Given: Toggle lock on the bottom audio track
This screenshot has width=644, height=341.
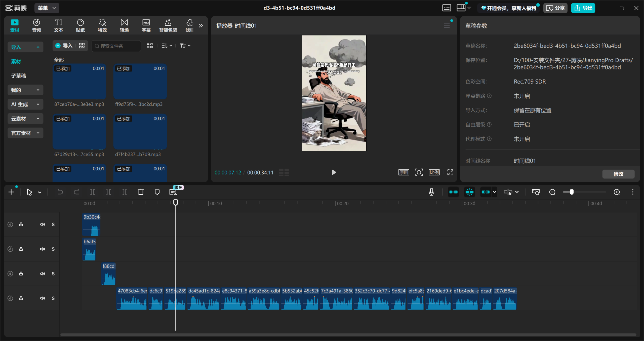Looking at the screenshot, I should 21,298.
